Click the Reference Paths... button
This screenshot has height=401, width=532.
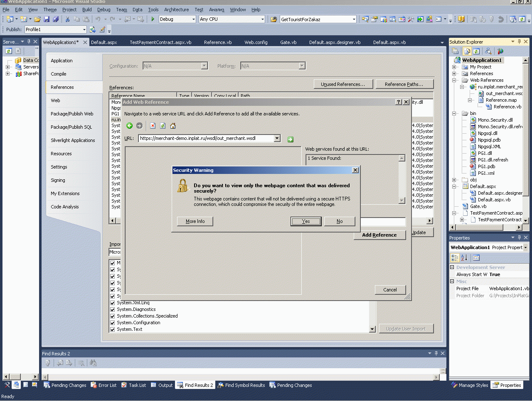tap(404, 84)
